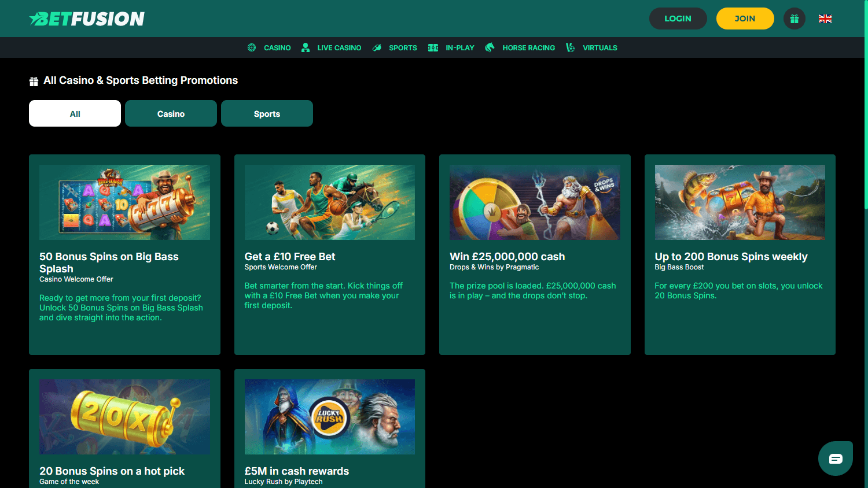Click 'Big Bass Boost' subtitle text
The height and width of the screenshot is (488, 868).
(x=679, y=267)
